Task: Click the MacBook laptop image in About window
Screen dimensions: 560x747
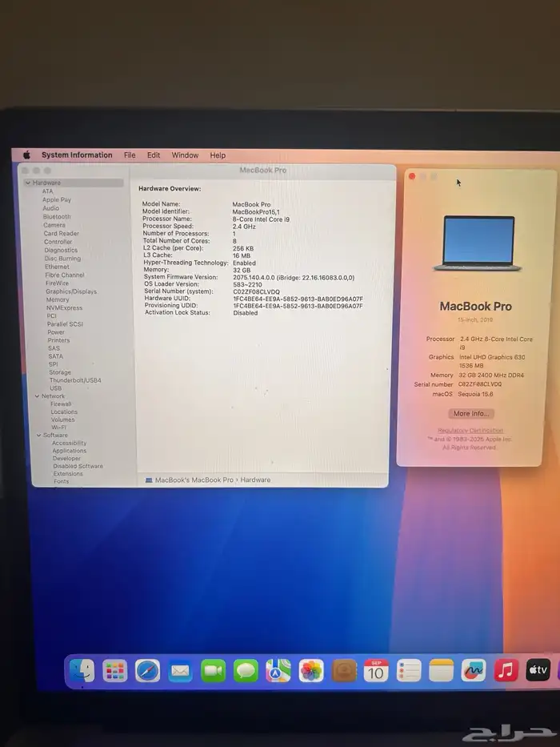Action: pyautogui.click(x=478, y=243)
